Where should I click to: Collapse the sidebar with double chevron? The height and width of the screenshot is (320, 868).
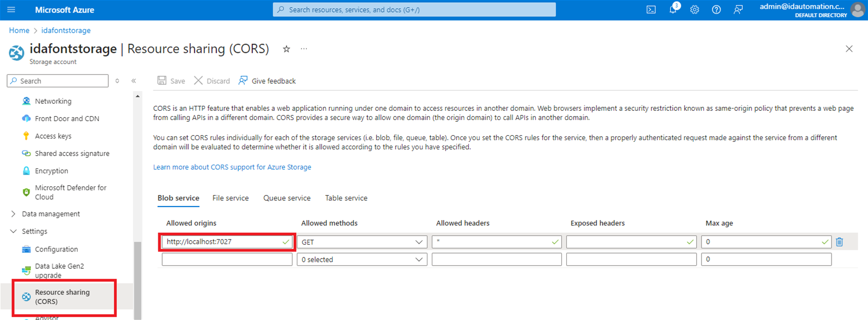pyautogui.click(x=134, y=81)
